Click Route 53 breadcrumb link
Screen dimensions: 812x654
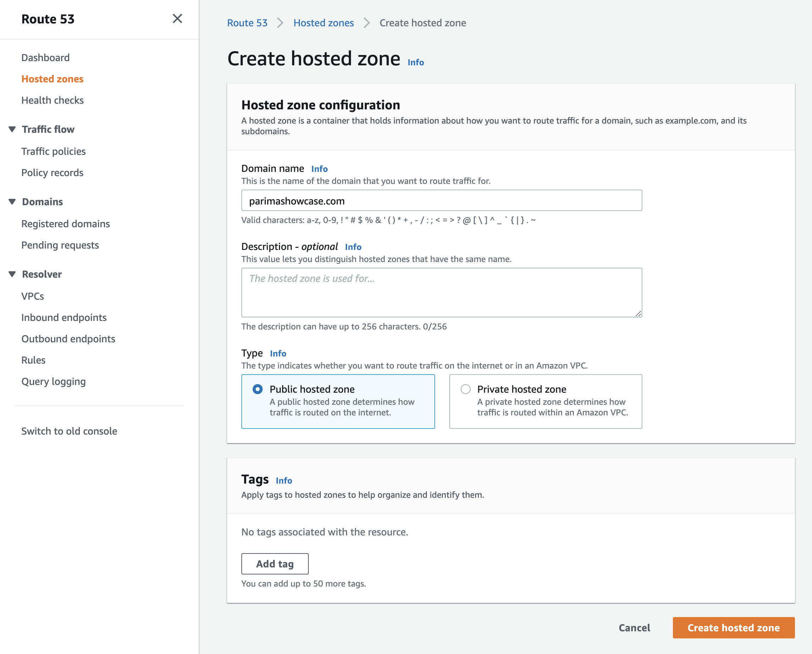click(247, 23)
